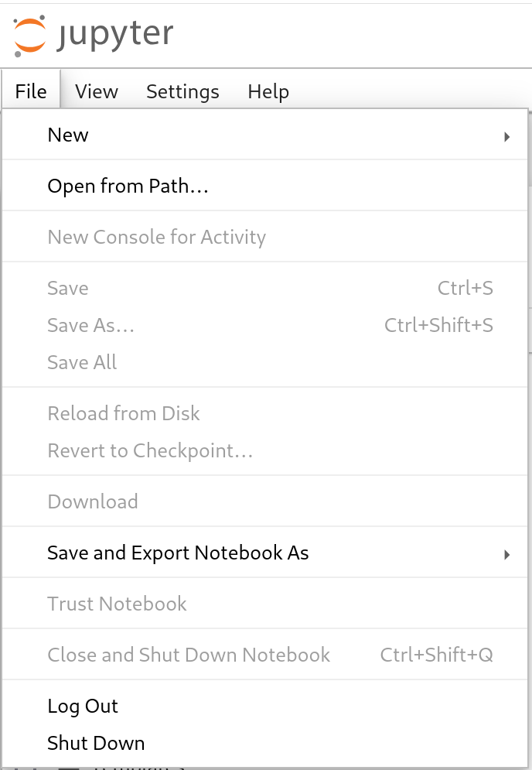The height and width of the screenshot is (770, 532).
Task: Click Reload from Disk
Action: (x=124, y=413)
